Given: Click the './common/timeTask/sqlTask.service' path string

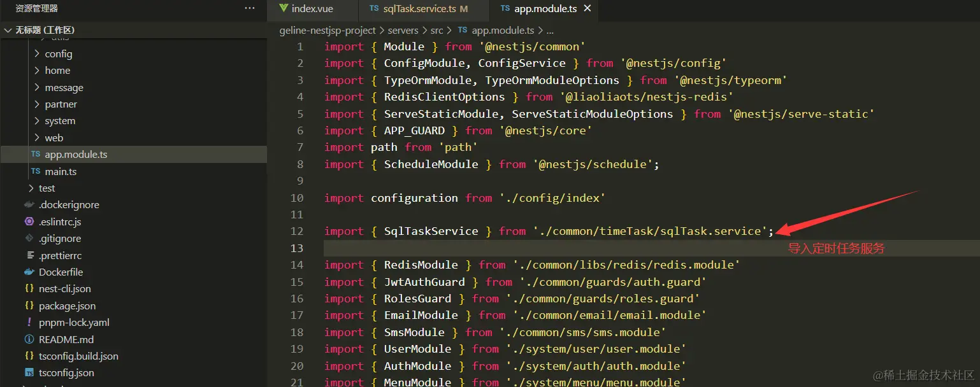Looking at the screenshot, I should 650,231.
